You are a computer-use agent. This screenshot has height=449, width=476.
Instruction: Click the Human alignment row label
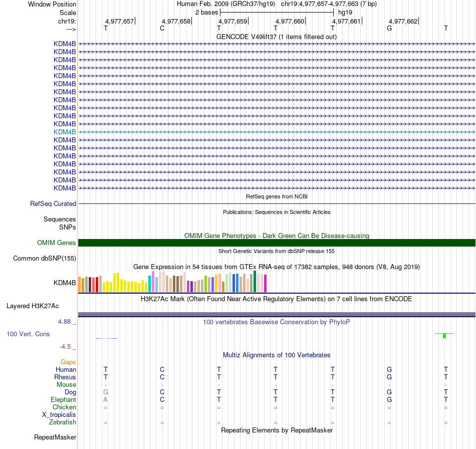click(66, 369)
